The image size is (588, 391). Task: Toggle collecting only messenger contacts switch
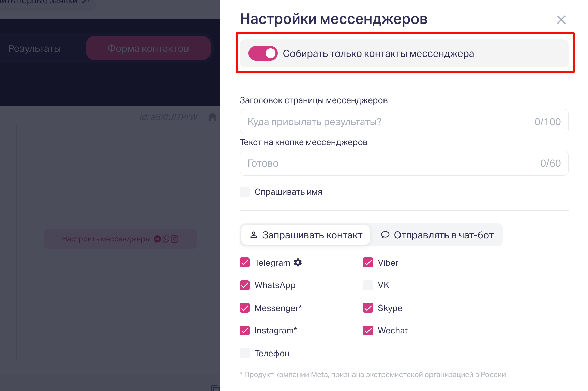pos(263,53)
